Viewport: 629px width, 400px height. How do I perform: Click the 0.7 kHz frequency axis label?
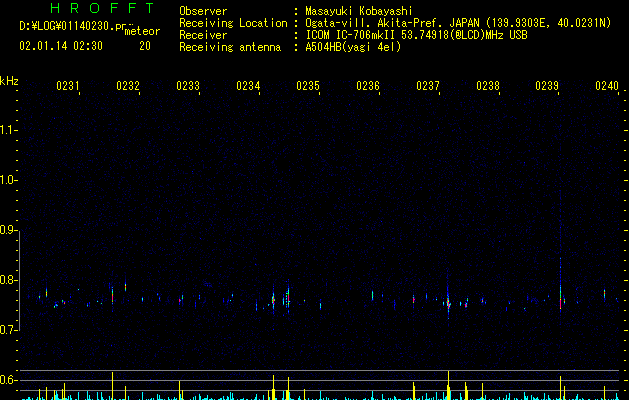8,330
